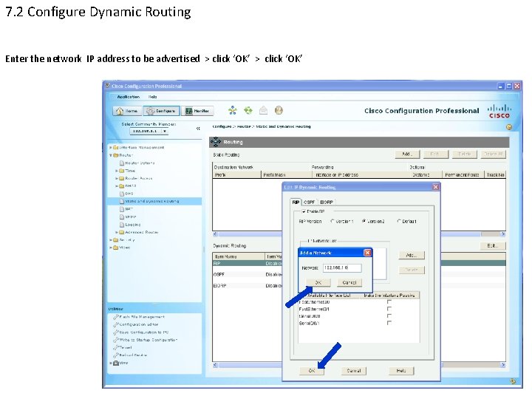Select NAT in the Router tree
The height and width of the screenshot is (399, 532).
[126, 209]
